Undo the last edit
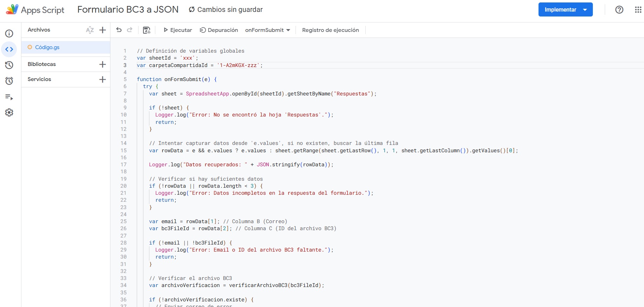This screenshot has width=644, height=307. point(119,30)
